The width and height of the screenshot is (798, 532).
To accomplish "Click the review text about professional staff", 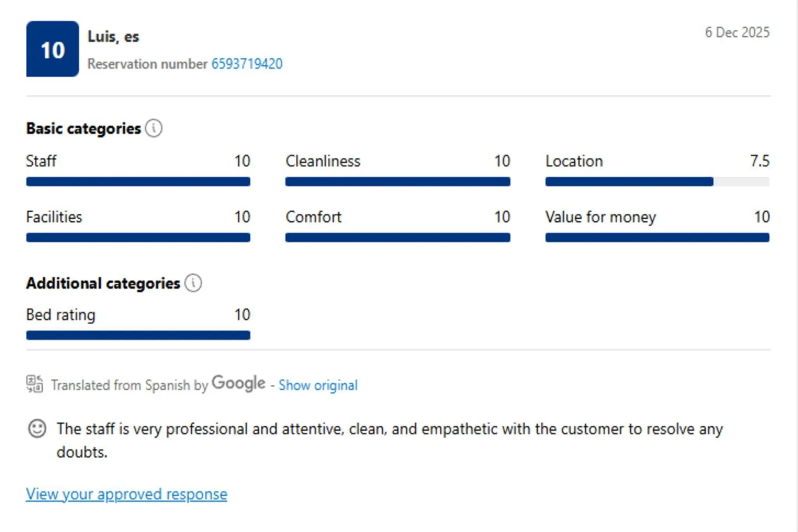I will point(390,429).
